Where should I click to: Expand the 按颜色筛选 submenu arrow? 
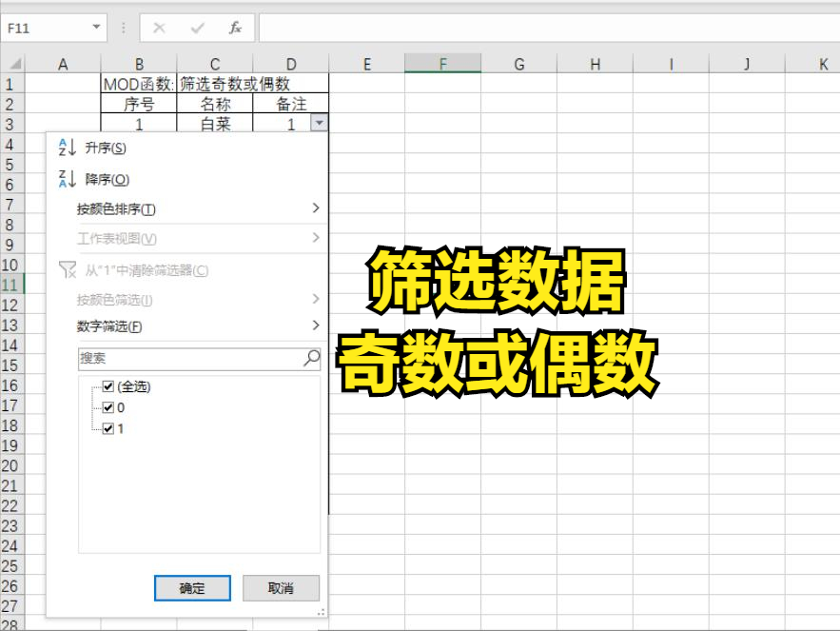pos(316,299)
